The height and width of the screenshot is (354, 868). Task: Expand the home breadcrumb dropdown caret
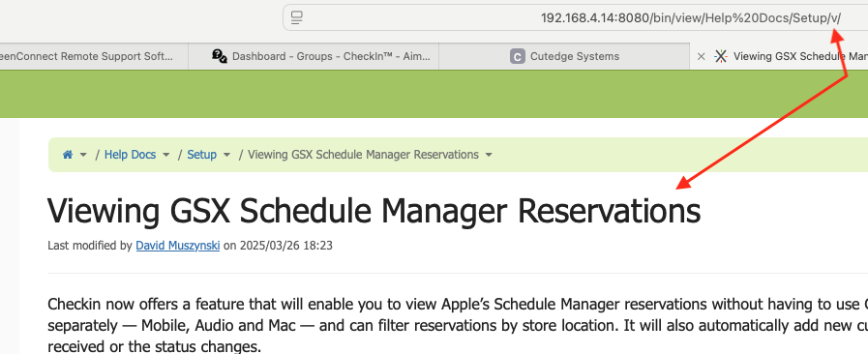pyautogui.click(x=83, y=155)
